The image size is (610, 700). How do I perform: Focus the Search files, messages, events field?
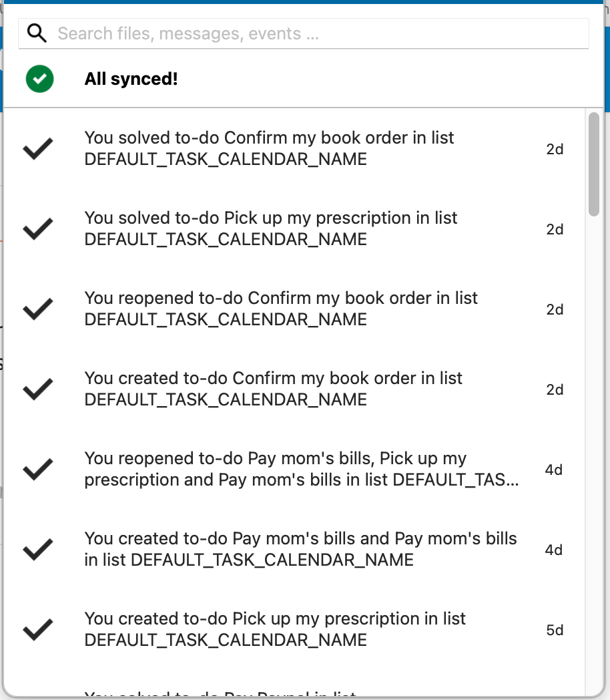320,33
